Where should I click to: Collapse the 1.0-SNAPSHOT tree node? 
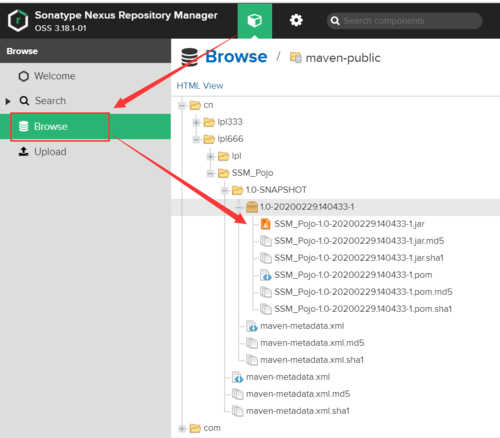(x=225, y=190)
